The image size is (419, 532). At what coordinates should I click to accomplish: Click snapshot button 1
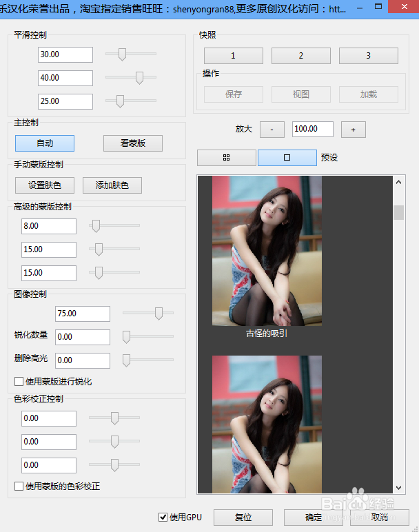coord(234,56)
